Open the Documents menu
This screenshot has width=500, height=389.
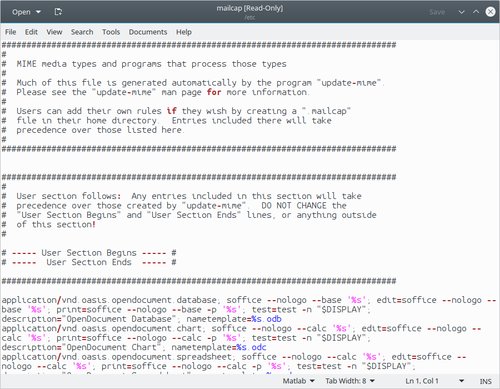point(148,32)
